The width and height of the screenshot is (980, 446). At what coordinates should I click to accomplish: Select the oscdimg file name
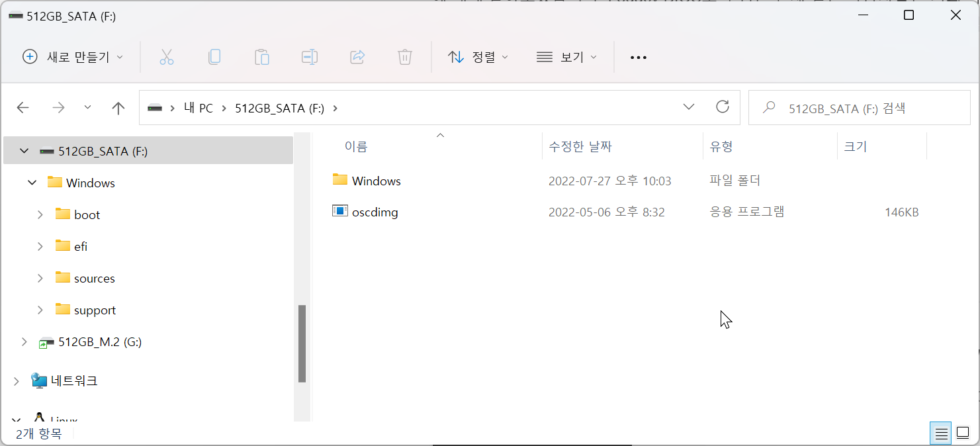375,212
